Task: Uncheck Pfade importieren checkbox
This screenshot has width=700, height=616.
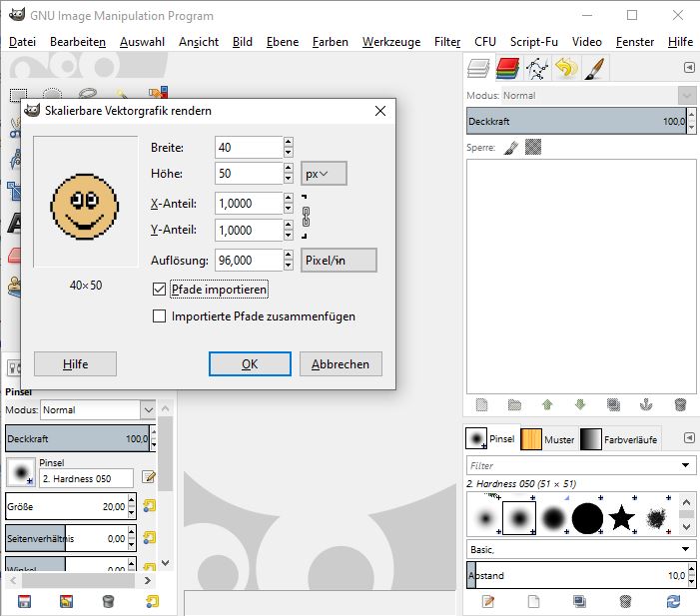Action: (160, 290)
